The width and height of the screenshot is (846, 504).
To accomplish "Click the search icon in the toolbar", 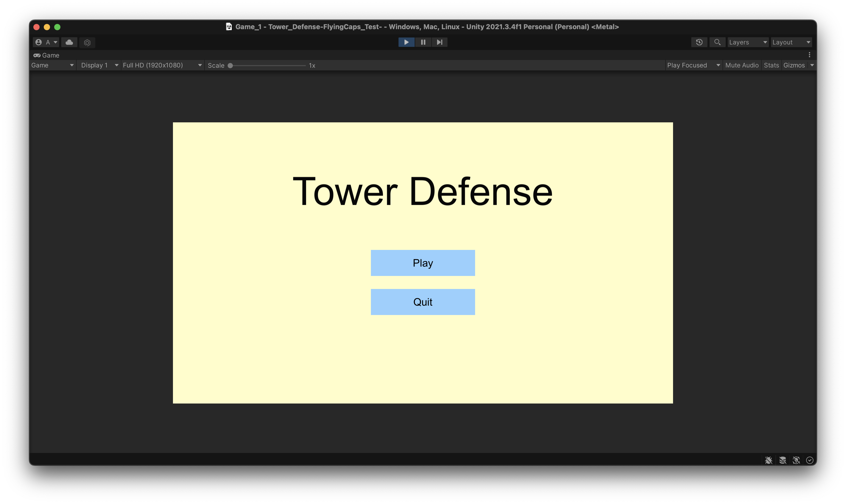I will point(717,42).
